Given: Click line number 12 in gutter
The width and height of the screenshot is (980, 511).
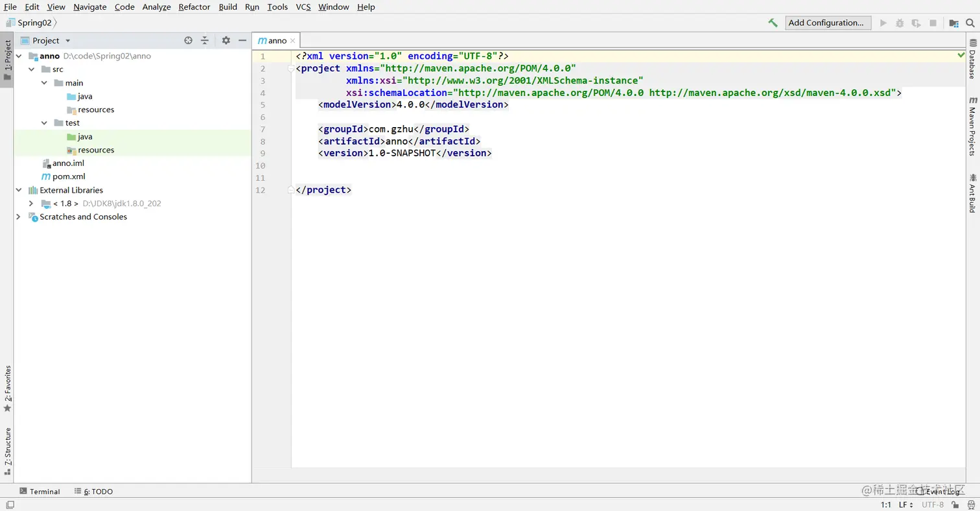Looking at the screenshot, I should tap(261, 190).
